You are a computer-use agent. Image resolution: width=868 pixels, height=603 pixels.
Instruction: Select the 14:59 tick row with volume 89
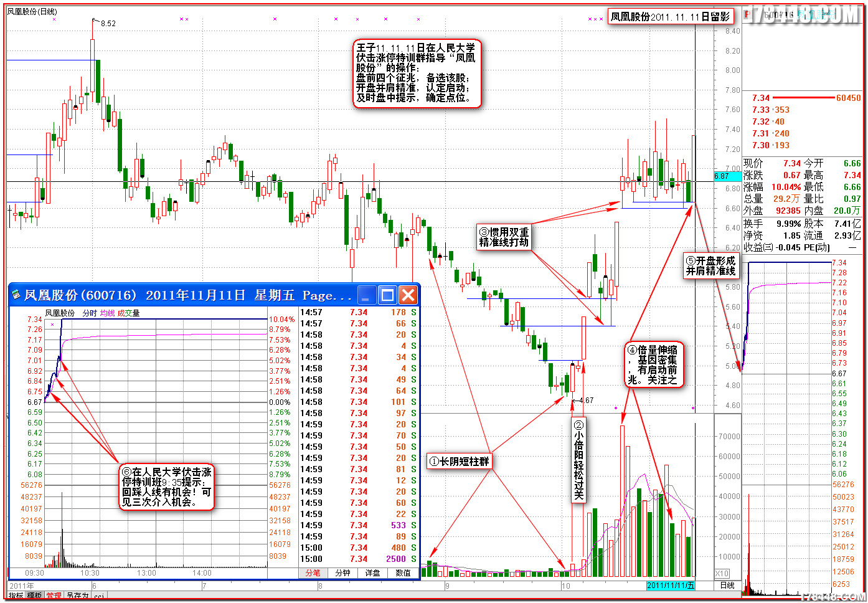359,536
